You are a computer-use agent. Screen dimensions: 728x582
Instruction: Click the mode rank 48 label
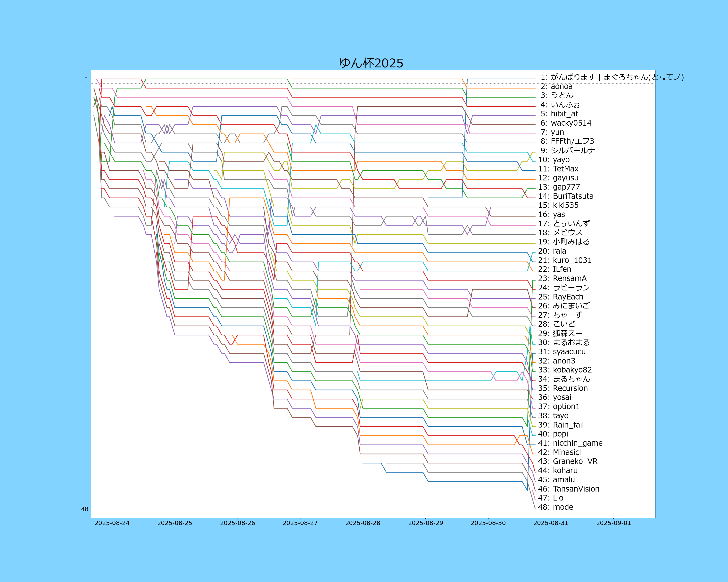coord(555,507)
